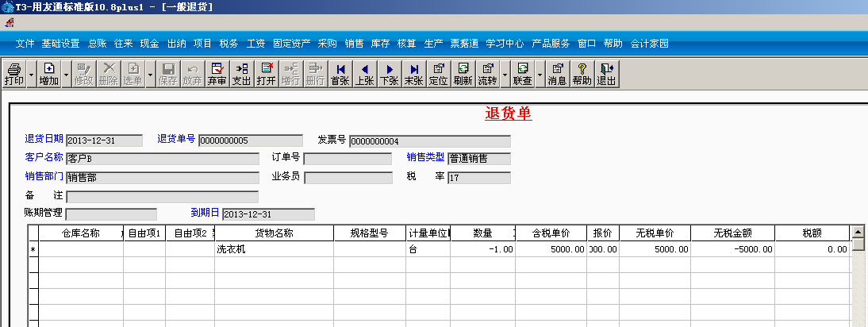Click the 帮助 (Help) toolbar icon
The image size is (868, 327).
582,74
